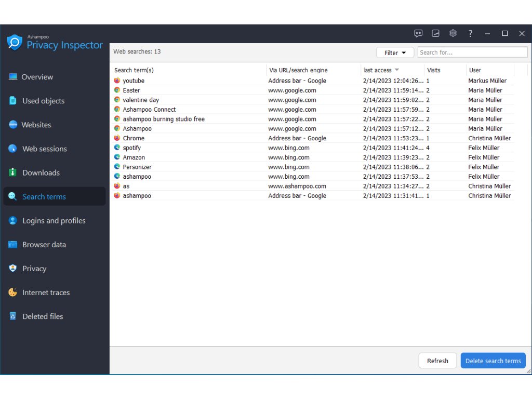Click the Privacy shield icon in sidebar

13,269
